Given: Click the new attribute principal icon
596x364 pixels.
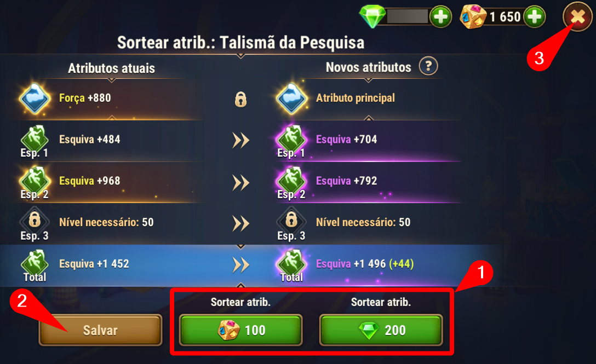Looking at the screenshot, I should [x=291, y=99].
